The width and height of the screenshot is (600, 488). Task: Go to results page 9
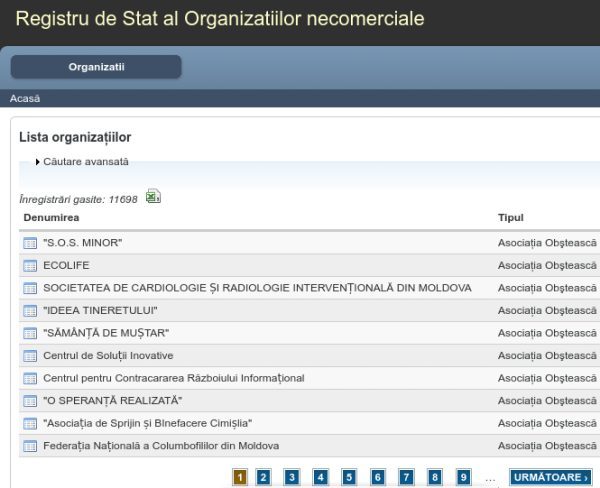[463, 477]
